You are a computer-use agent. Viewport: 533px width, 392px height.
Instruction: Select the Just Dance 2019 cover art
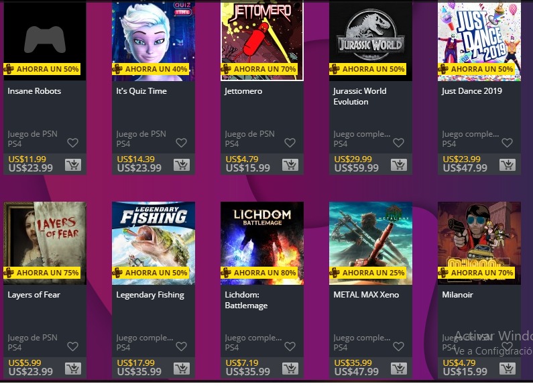(x=479, y=41)
